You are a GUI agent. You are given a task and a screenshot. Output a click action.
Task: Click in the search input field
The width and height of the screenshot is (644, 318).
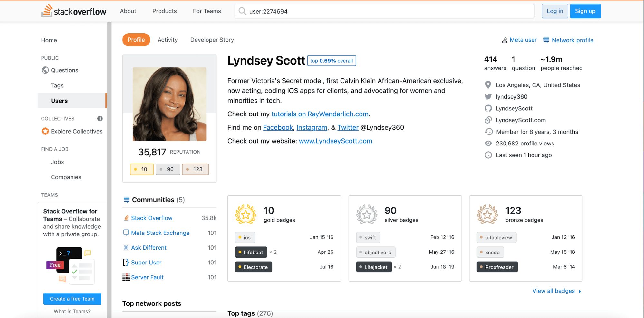[x=387, y=11]
